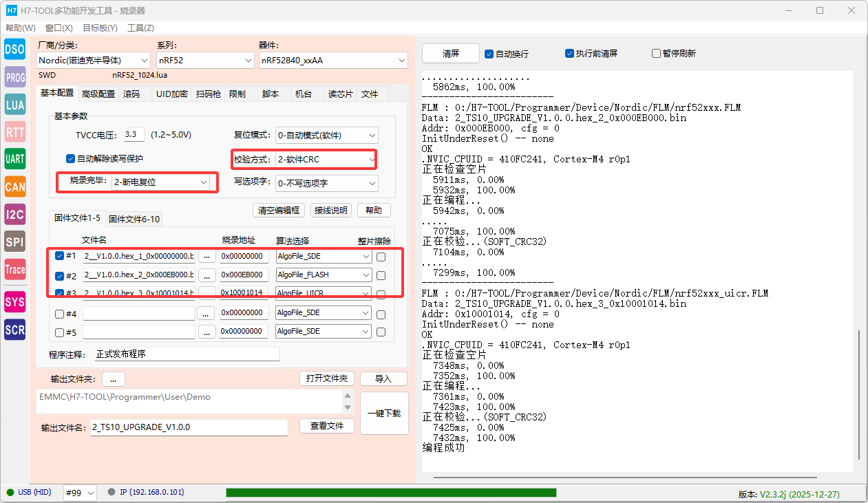Disable the 自动换行 checkbox
This screenshot has height=503, width=868.
pyautogui.click(x=489, y=54)
